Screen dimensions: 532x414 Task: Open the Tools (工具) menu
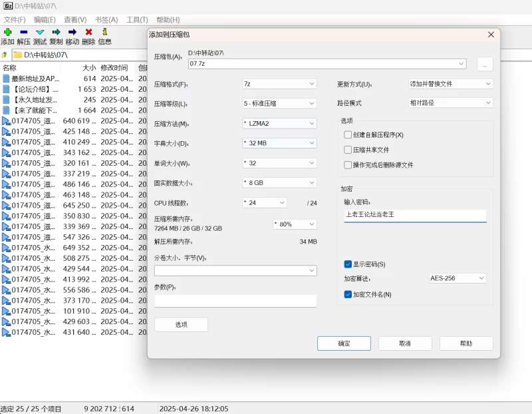click(x=137, y=20)
